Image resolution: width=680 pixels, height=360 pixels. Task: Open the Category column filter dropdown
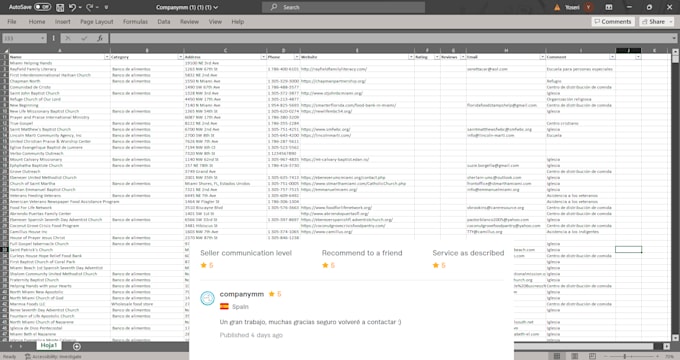pyautogui.click(x=180, y=57)
